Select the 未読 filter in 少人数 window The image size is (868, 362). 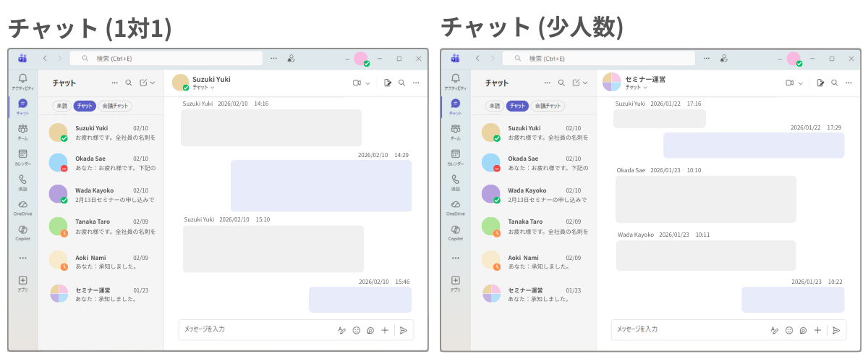tap(494, 106)
